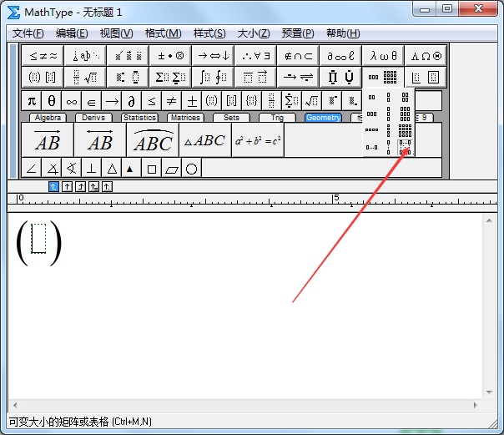
Task: Insert the circle shape symbol
Action: 191,169
